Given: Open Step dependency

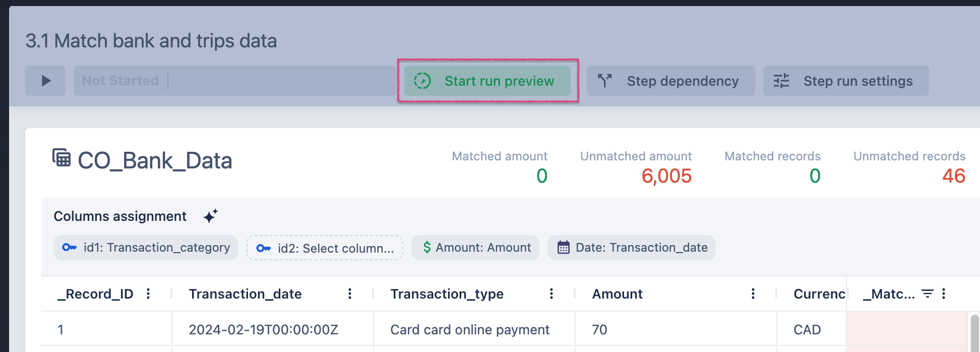Looking at the screenshot, I should (x=670, y=81).
